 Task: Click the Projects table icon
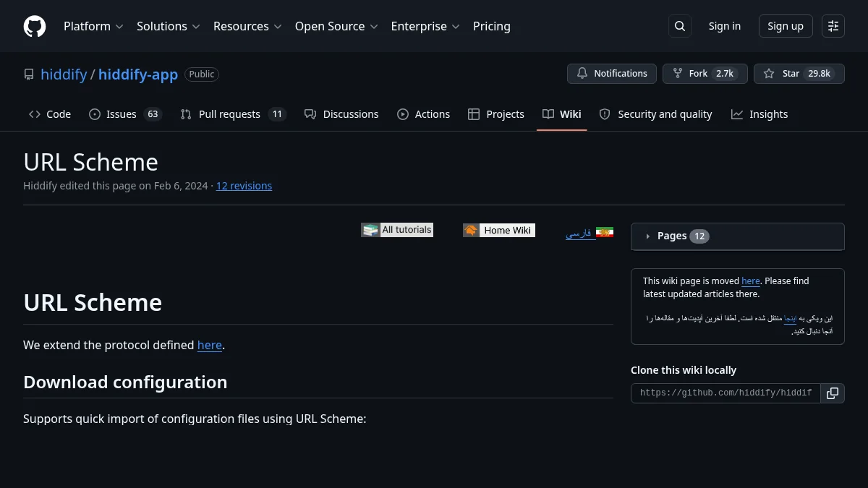tap(474, 114)
